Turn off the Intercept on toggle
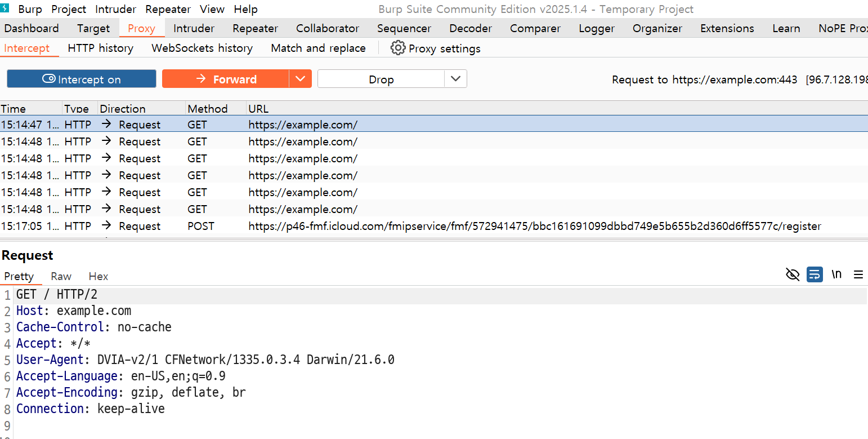This screenshot has width=868, height=439. pos(82,79)
